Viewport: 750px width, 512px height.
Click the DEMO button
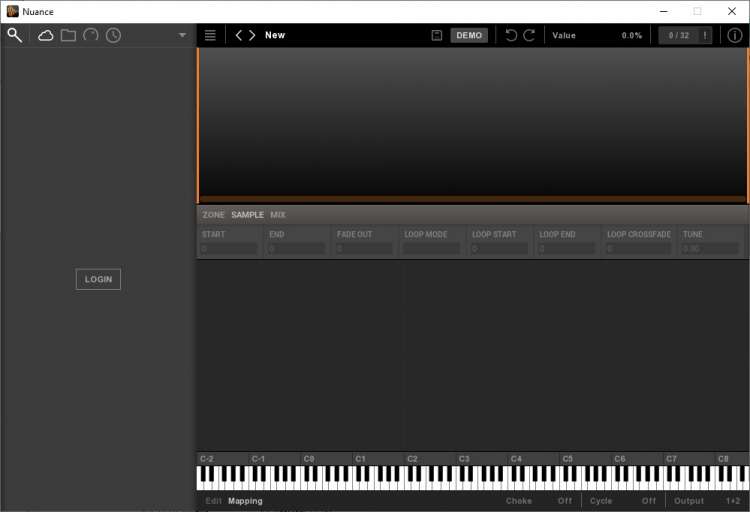[x=469, y=35]
